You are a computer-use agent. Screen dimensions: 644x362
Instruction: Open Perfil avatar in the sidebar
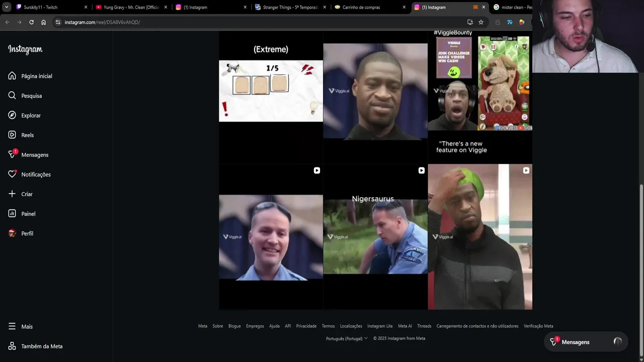(21, 233)
